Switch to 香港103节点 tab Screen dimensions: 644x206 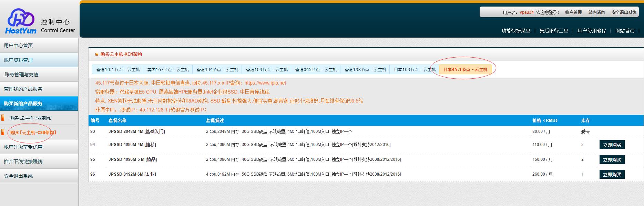[266, 69]
